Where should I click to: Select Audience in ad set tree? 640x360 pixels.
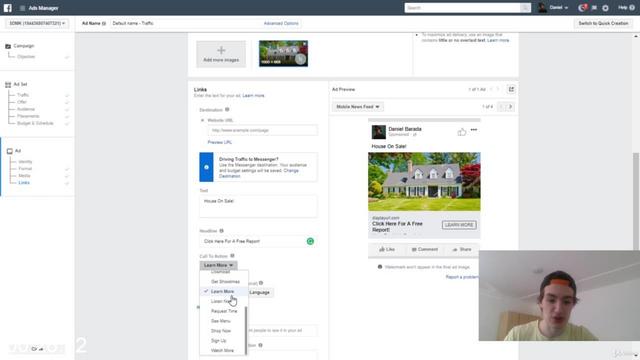click(x=26, y=109)
